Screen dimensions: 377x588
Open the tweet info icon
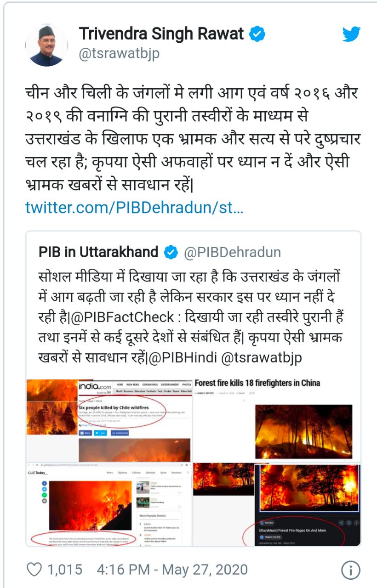click(350, 570)
